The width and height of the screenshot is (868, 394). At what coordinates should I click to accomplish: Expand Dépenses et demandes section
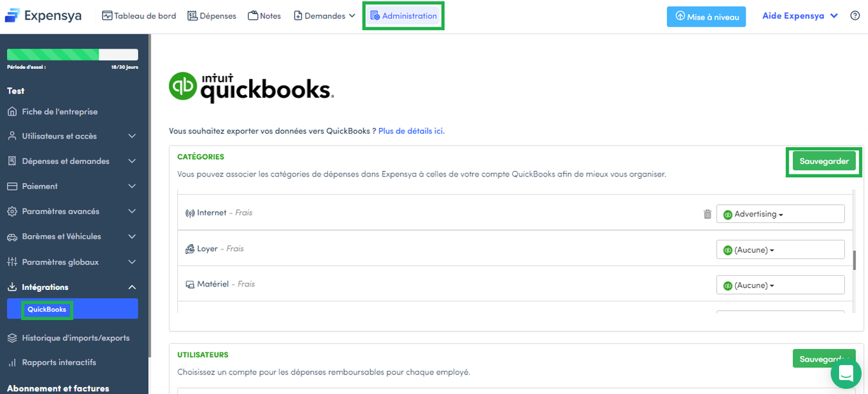click(x=72, y=161)
